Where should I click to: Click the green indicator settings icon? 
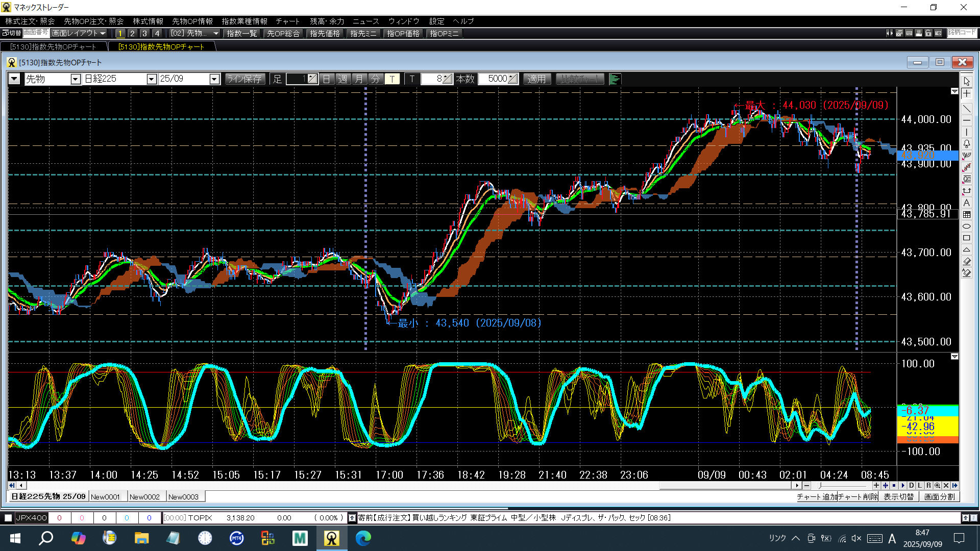point(615,79)
